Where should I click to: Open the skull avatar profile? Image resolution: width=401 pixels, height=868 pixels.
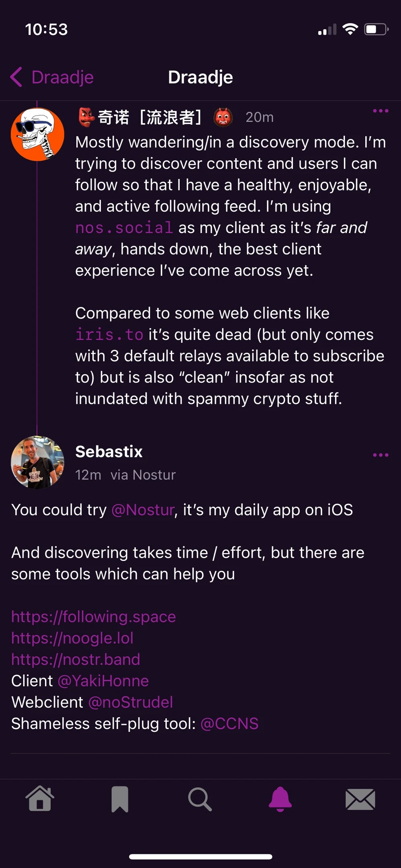(x=37, y=134)
